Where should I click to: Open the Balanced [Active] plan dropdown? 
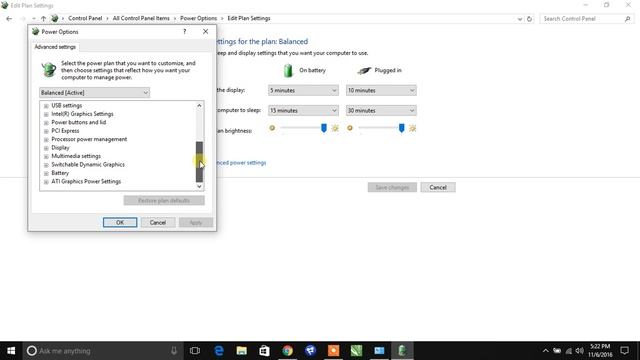click(x=94, y=93)
